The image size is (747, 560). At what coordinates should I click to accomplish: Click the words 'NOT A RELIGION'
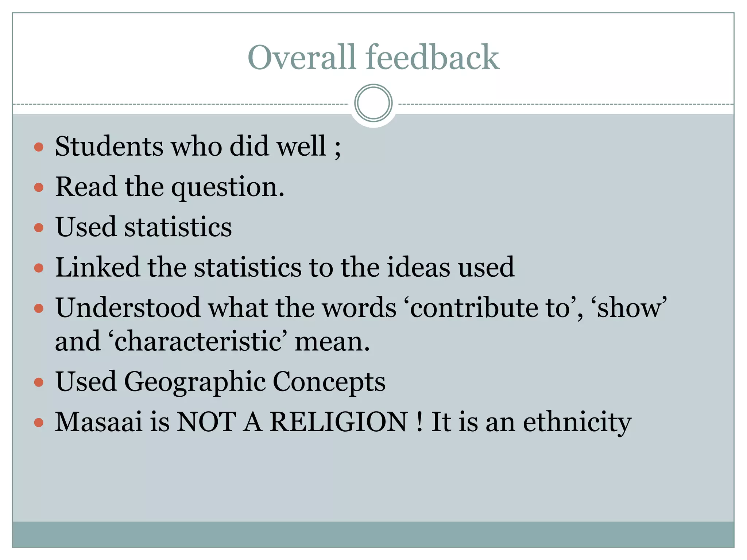[292, 422]
